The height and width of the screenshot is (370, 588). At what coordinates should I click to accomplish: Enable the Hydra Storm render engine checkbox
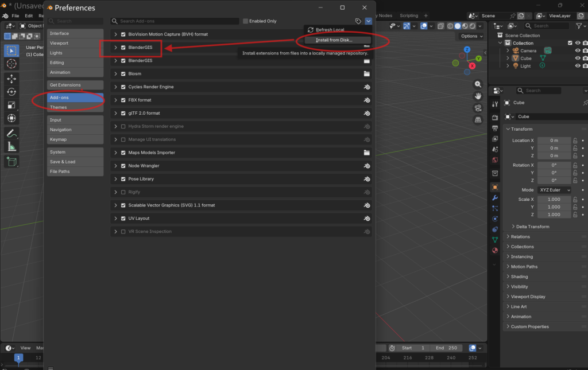tap(123, 127)
